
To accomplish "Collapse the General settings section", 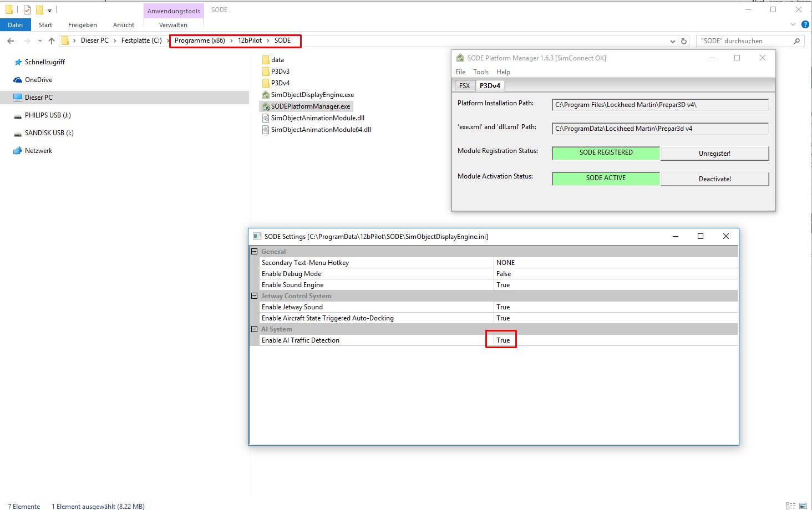I will point(255,252).
